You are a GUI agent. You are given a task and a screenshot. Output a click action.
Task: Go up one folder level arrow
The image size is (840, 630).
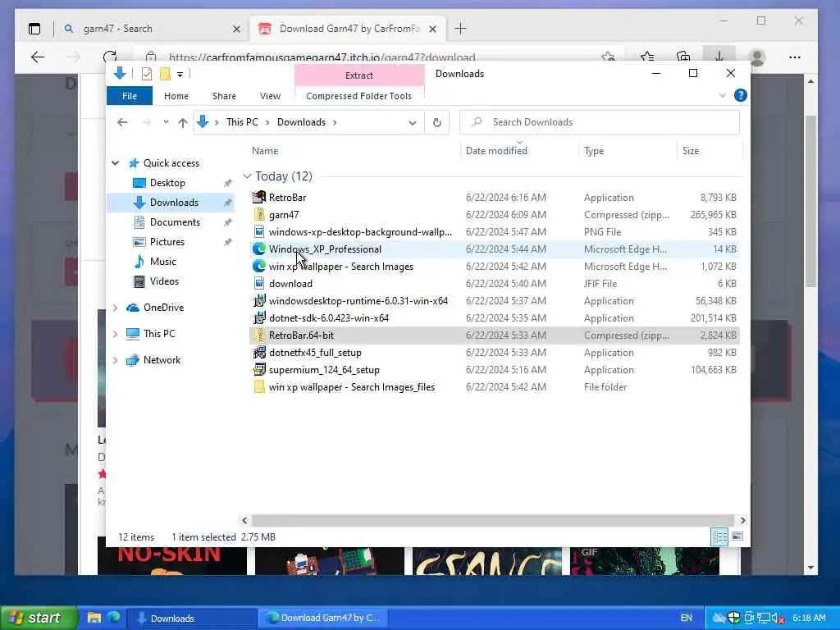(183, 123)
